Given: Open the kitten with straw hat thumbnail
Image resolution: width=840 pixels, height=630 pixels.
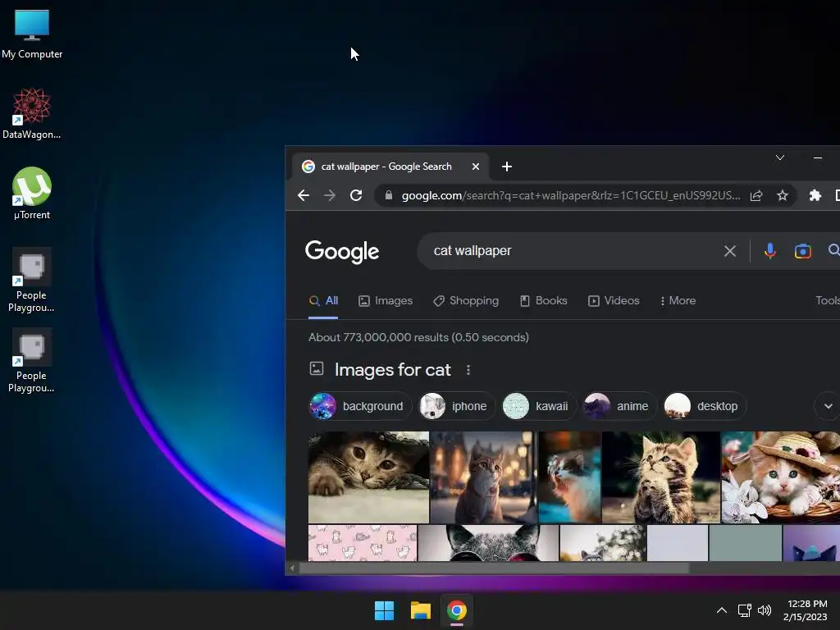Looking at the screenshot, I should tap(781, 477).
